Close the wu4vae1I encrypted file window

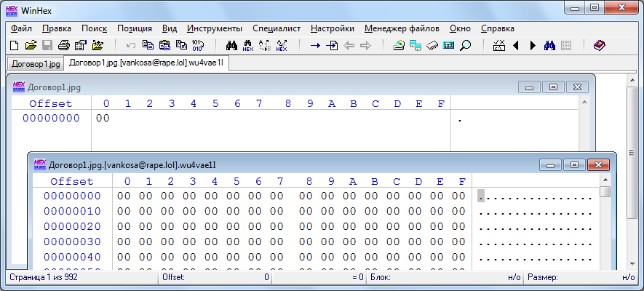598,165
